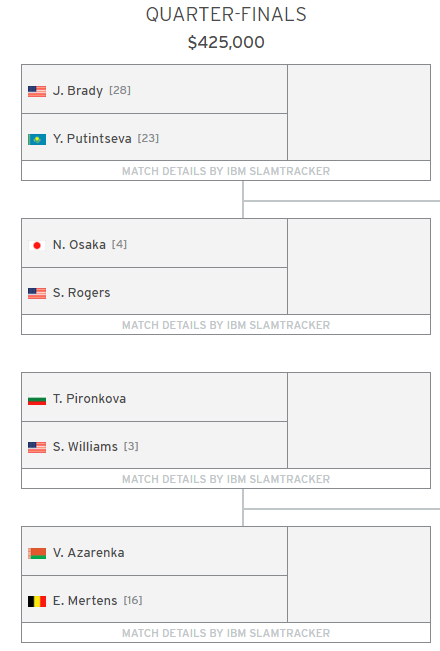Open SlamTracker details for Brady vs Putintseva

pyautogui.click(x=226, y=171)
